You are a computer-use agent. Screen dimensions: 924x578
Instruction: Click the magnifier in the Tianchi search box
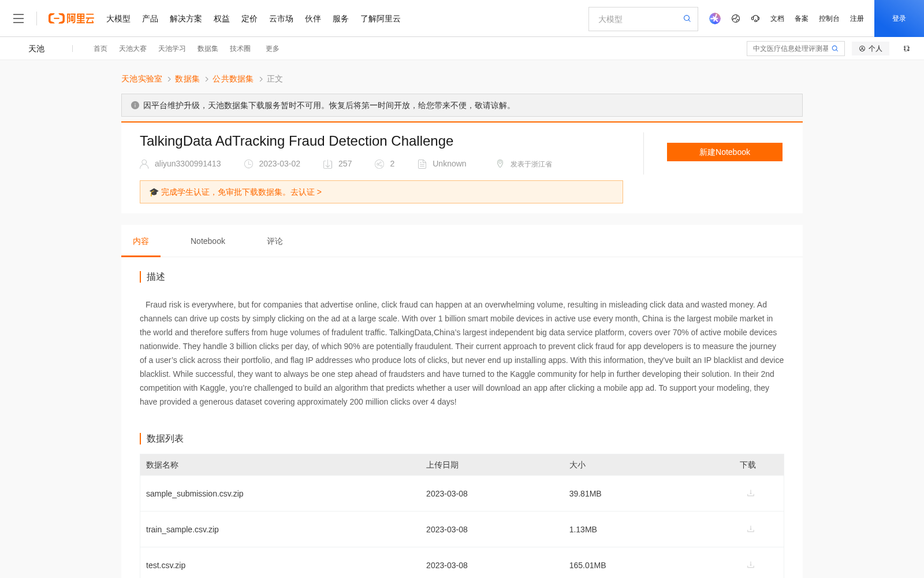coord(835,49)
